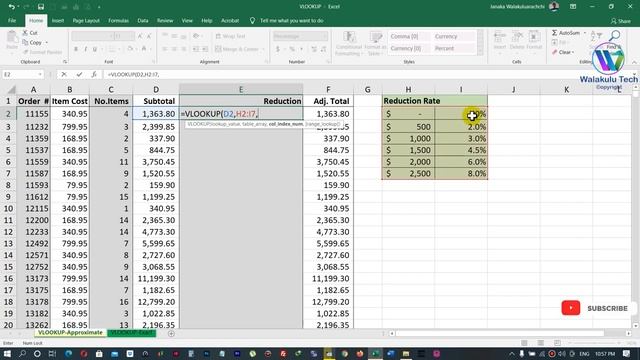The image size is (640, 360).
Task: Select the green VLOOKUP-Exact sheet tab
Action: (x=132, y=333)
